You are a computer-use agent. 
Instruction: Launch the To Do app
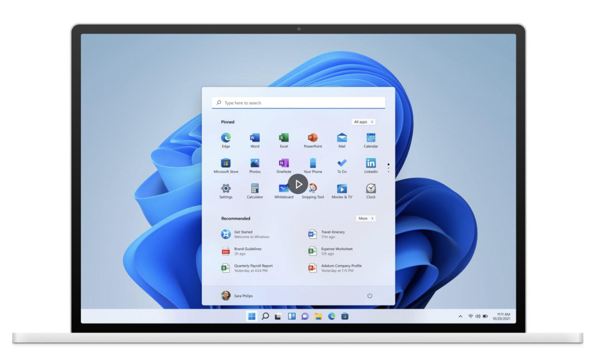tap(342, 165)
